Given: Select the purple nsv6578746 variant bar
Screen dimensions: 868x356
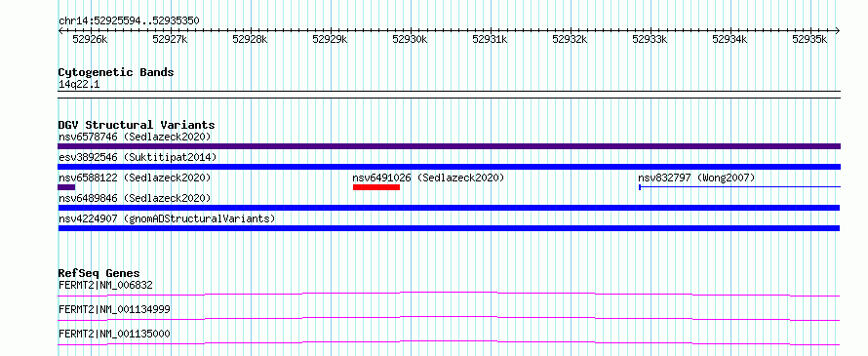Looking at the screenshot, I should point(449,146).
